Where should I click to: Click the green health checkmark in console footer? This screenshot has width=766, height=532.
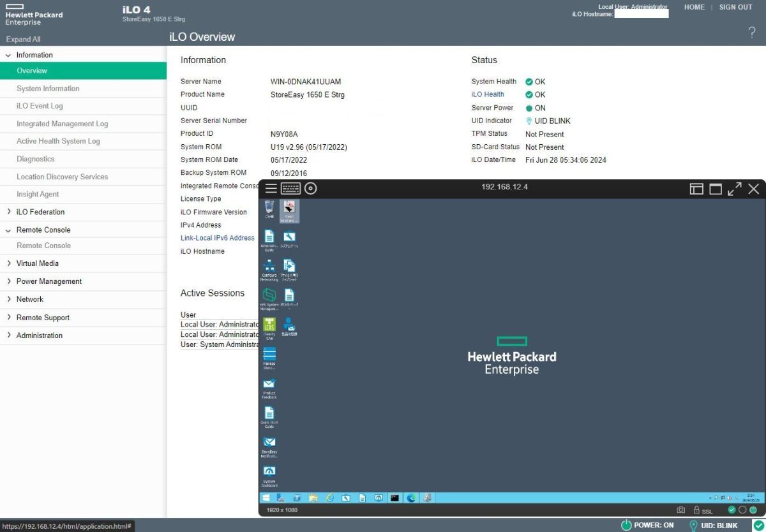tap(732, 510)
